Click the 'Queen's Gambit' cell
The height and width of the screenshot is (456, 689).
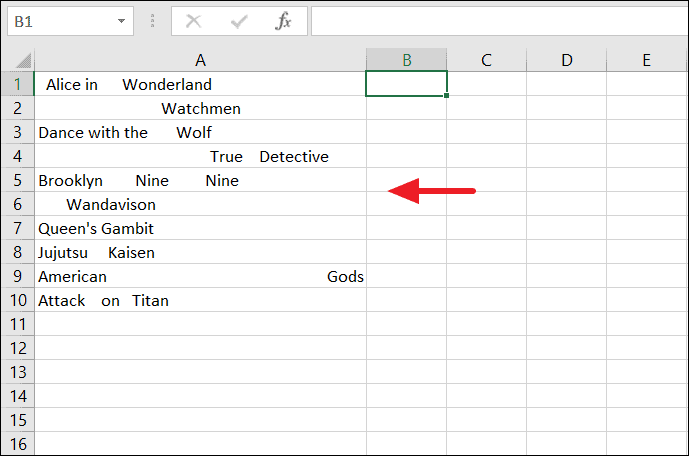200,228
